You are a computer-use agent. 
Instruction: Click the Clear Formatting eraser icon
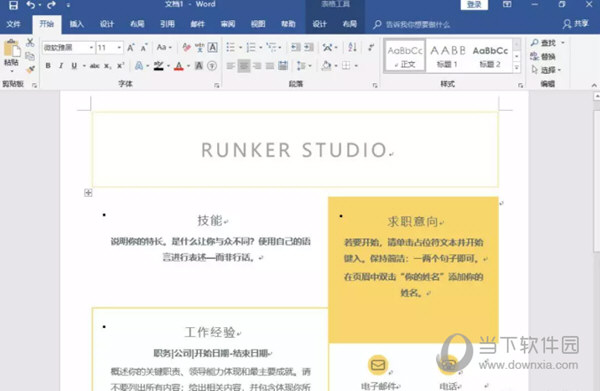coord(186,47)
